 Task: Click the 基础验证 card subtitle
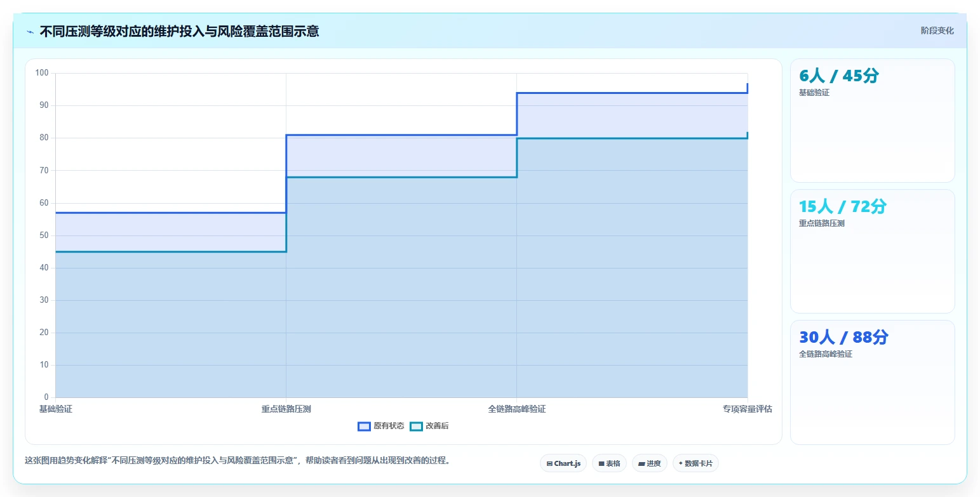pos(814,93)
